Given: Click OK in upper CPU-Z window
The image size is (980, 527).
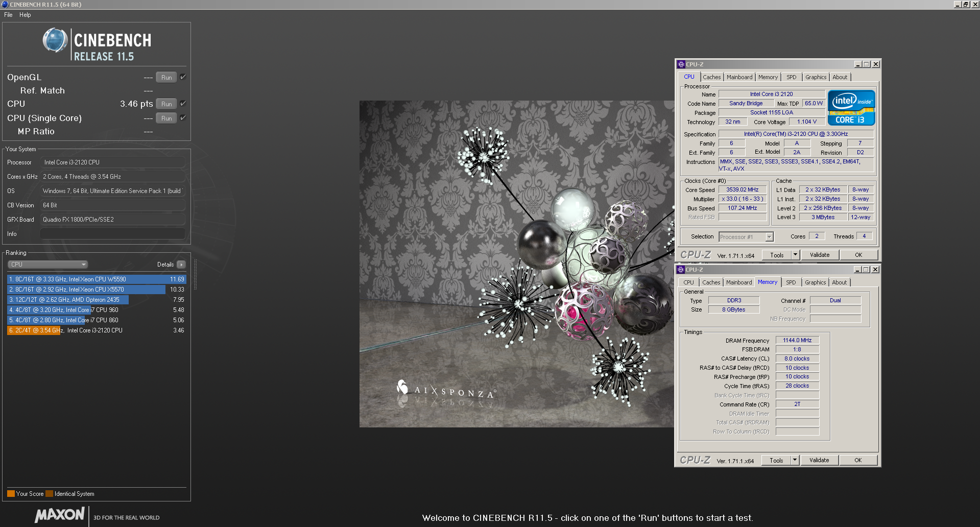Looking at the screenshot, I should [x=858, y=255].
